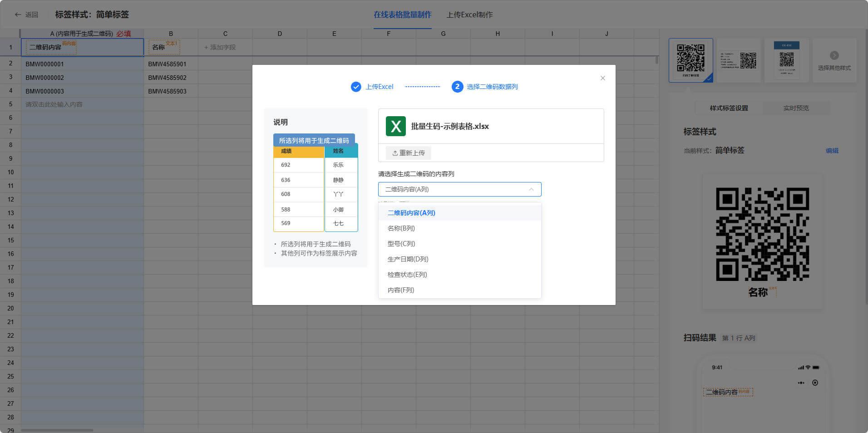Click 重新上传 re-upload button

(x=408, y=153)
